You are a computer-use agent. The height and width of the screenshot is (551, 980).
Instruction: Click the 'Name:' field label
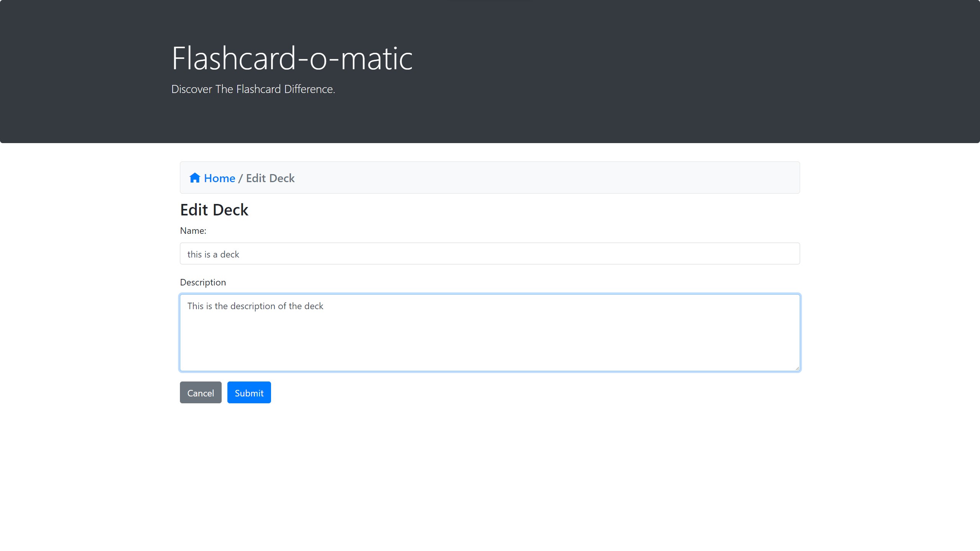(x=193, y=231)
